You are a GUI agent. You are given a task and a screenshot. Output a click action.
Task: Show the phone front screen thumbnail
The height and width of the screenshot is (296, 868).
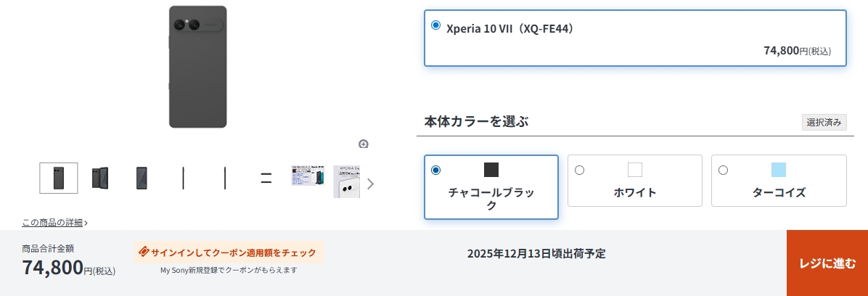[x=142, y=178]
